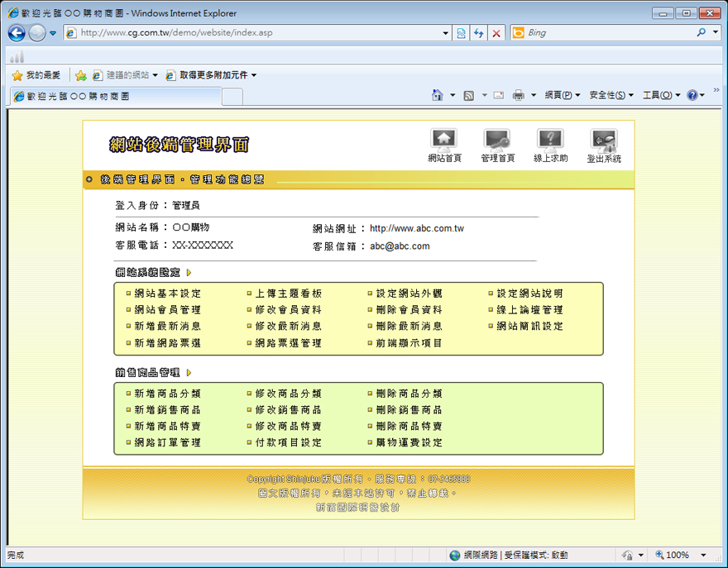This screenshot has height=568, width=728.
Task: Open the 網頁(P) menu
Action: (563, 95)
